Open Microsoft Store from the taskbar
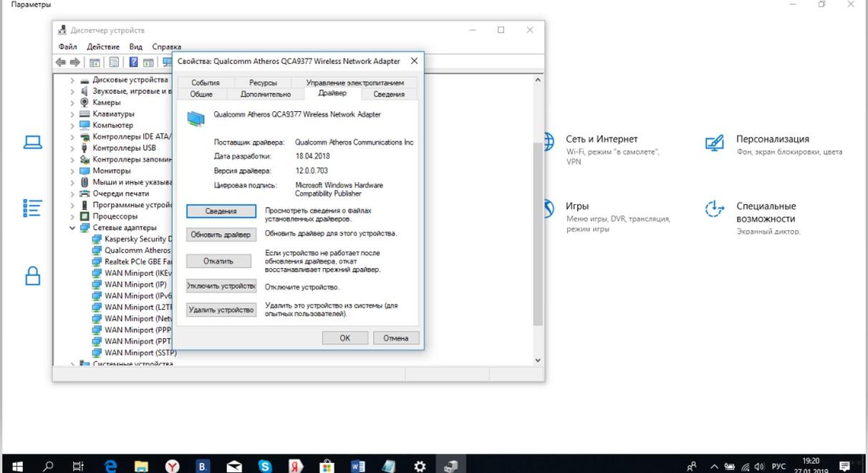 tap(327, 466)
